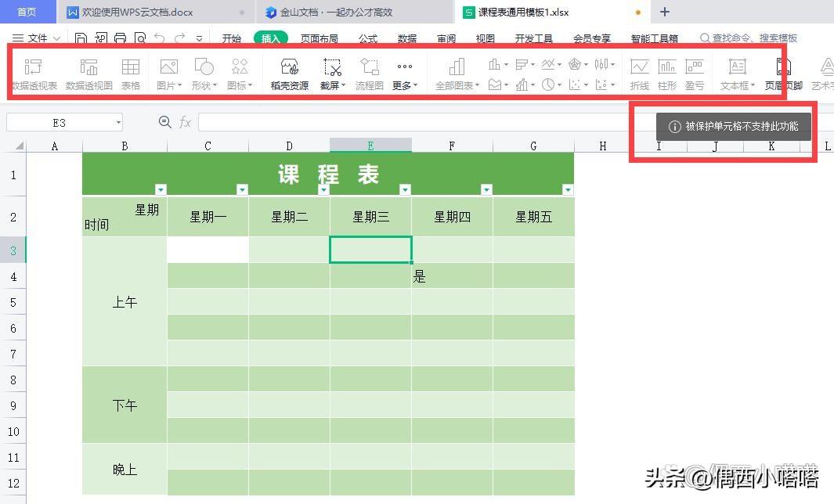Expand quick access toolbar customize arrow
The height and width of the screenshot is (504, 834).
pyautogui.click(x=199, y=38)
